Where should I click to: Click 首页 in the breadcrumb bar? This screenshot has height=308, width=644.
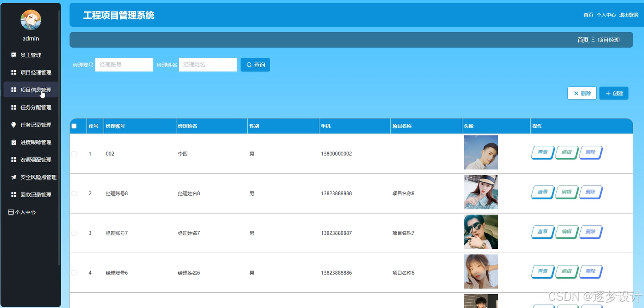[x=583, y=40]
